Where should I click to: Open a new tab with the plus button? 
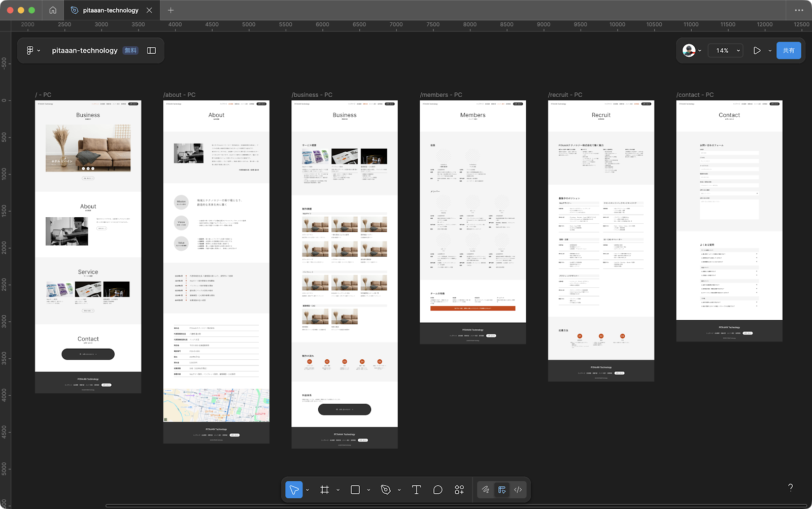[x=171, y=10]
